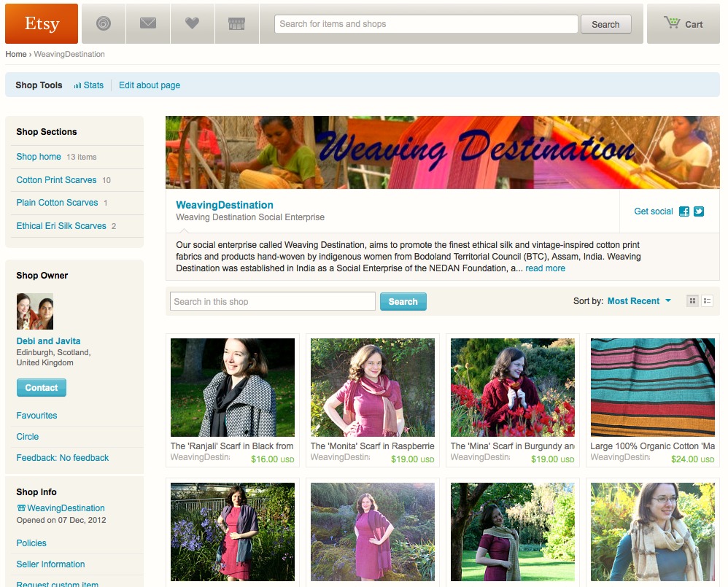
Task: Click the $24.00 USD price
Action: pos(693,459)
